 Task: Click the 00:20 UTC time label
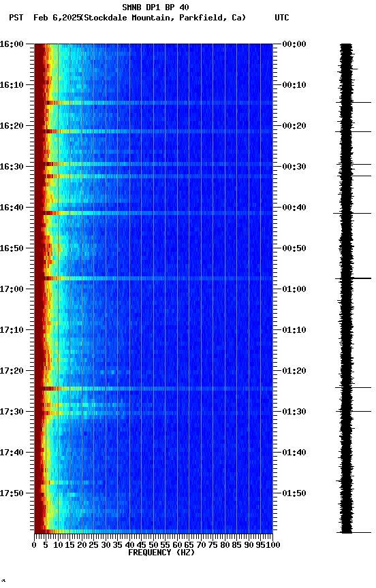(x=294, y=126)
